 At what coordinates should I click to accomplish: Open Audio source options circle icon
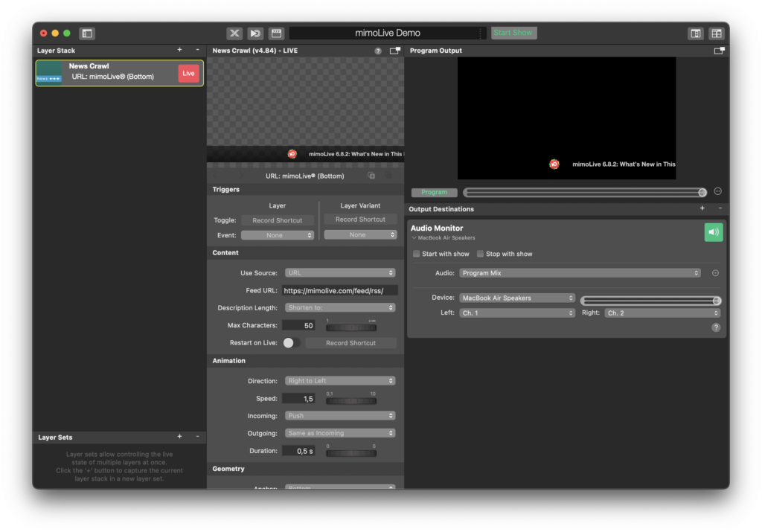tap(715, 273)
